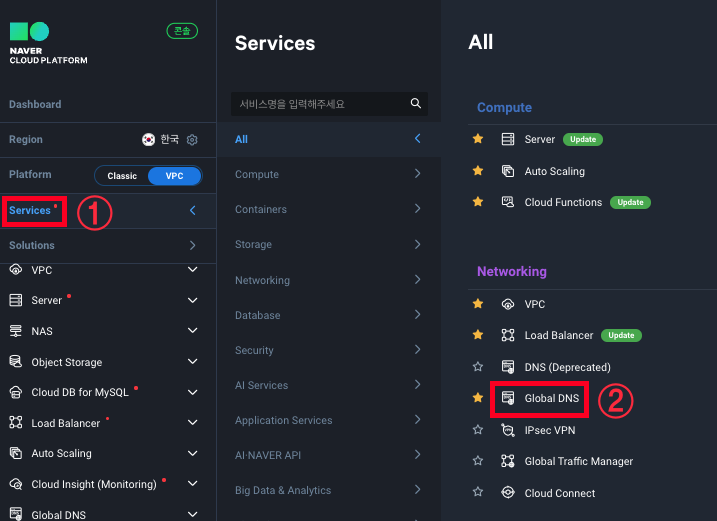Viewport: 717px width, 521px height.
Task: Click the service name search field
Action: coord(329,104)
